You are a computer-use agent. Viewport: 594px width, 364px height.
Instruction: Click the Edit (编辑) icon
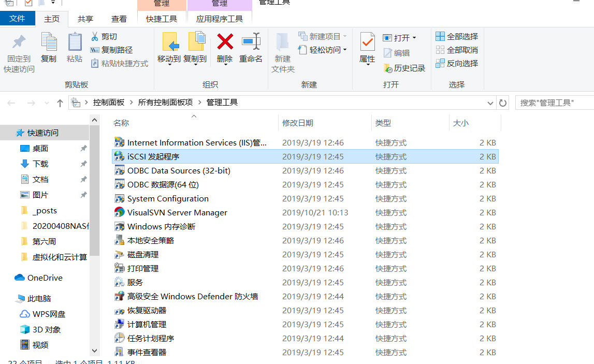(x=387, y=53)
